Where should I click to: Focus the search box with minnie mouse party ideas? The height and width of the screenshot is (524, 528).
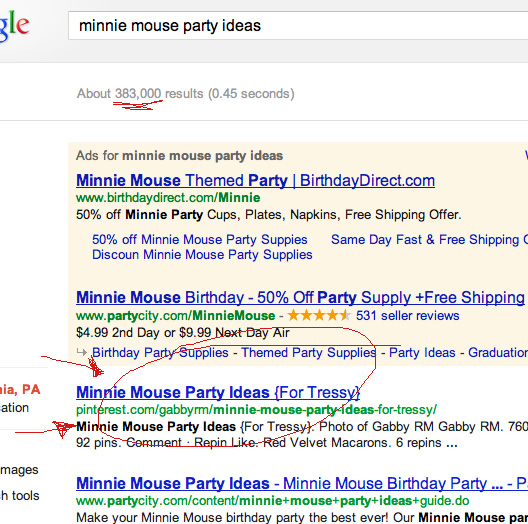tap(298, 26)
